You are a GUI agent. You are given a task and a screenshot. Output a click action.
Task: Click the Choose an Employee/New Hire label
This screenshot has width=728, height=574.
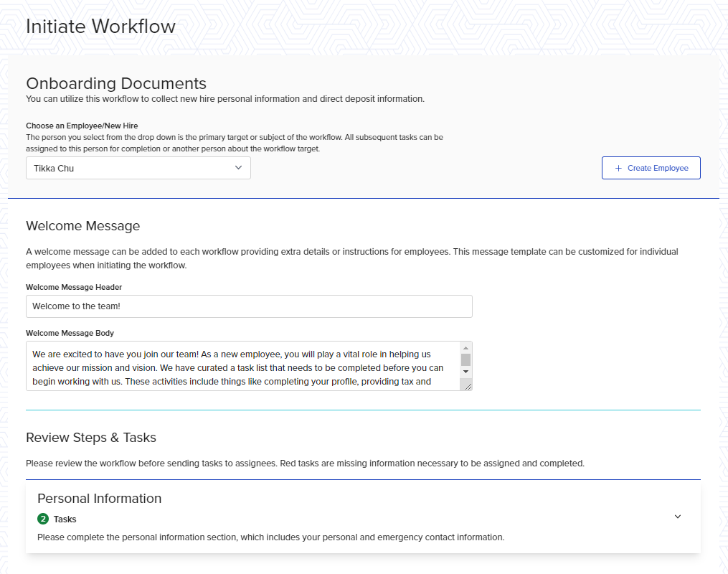[x=82, y=126]
